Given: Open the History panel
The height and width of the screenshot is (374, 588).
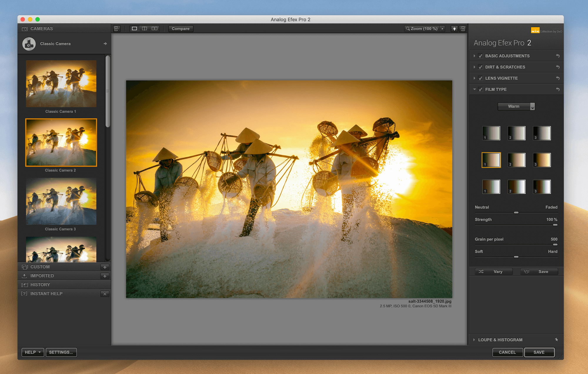Looking at the screenshot, I should [40, 285].
